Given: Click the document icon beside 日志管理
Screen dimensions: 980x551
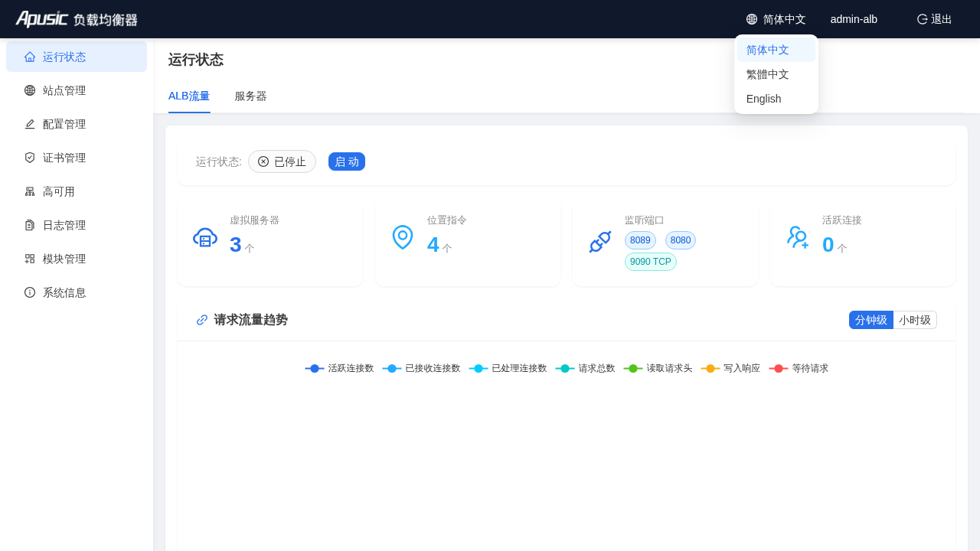Looking at the screenshot, I should point(30,225).
